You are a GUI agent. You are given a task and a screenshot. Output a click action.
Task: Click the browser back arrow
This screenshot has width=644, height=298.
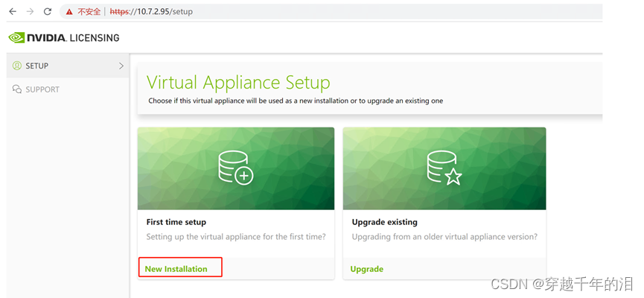(13, 11)
